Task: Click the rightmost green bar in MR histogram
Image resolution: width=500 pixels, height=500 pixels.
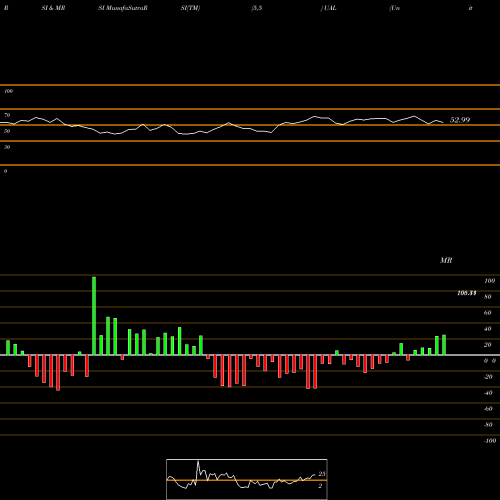Action: tap(444, 345)
